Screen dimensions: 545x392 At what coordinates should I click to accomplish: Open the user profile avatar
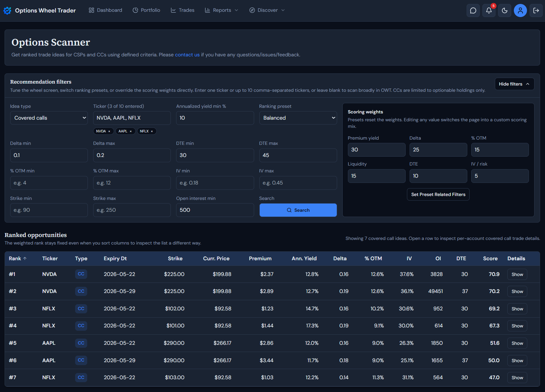(520, 10)
